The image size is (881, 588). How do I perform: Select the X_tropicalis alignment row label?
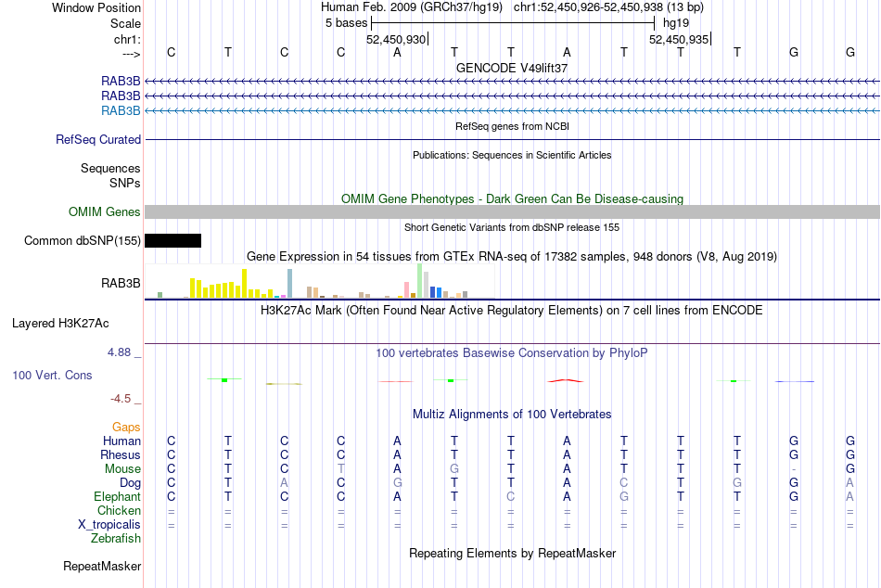tap(109, 525)
